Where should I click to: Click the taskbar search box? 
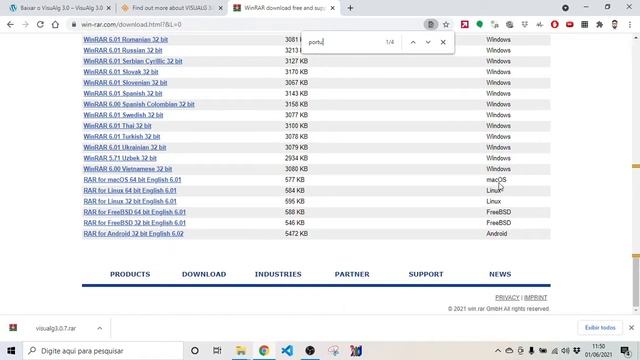(103, 351)
